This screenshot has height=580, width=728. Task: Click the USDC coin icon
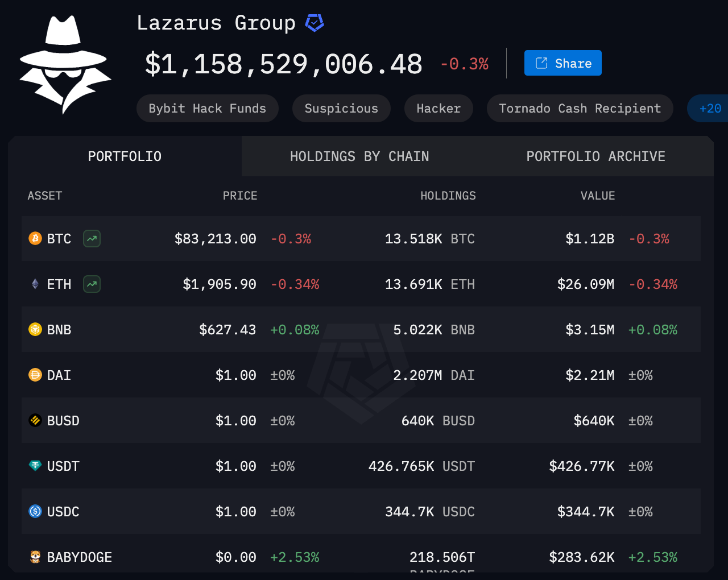[x=35, y=511]
